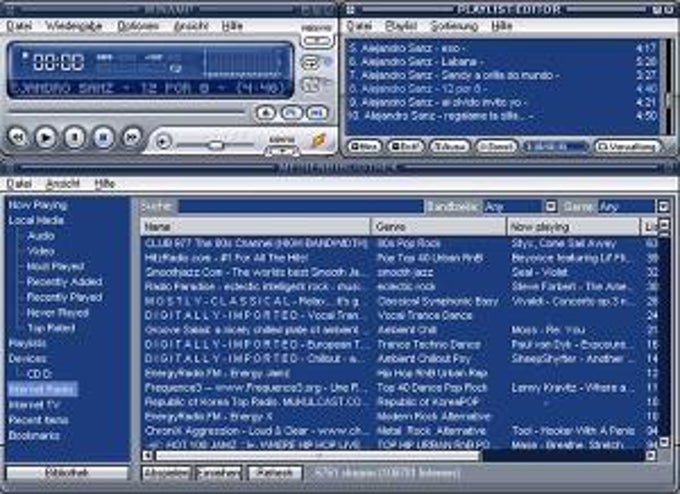Expand the Config drawer on main window

[282, 150]
